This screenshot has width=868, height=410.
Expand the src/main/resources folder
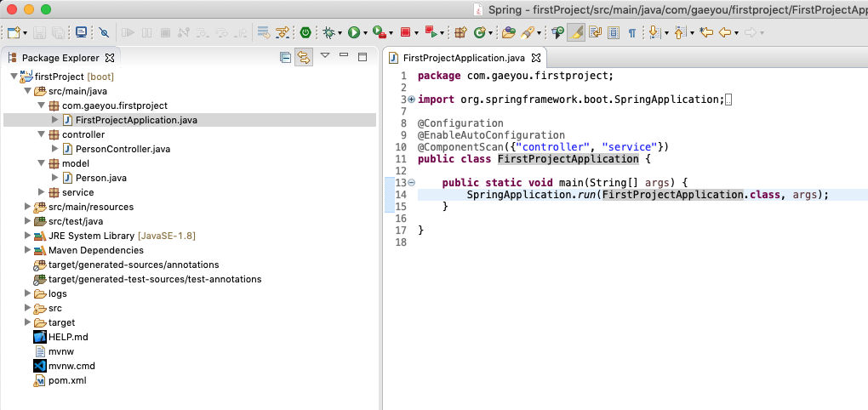pyautogui.click(x=28, y=207)
